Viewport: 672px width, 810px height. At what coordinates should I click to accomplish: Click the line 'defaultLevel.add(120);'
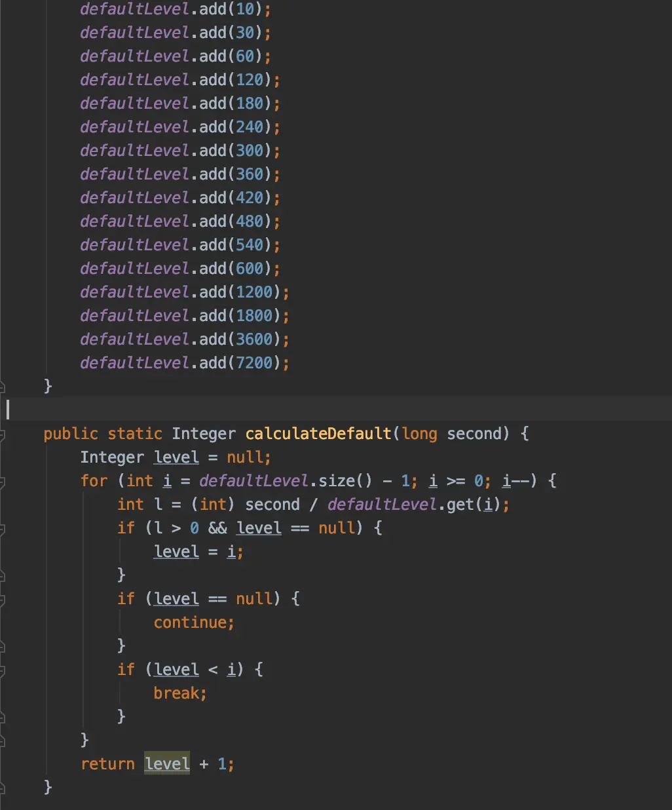click(x=180, y=80)
